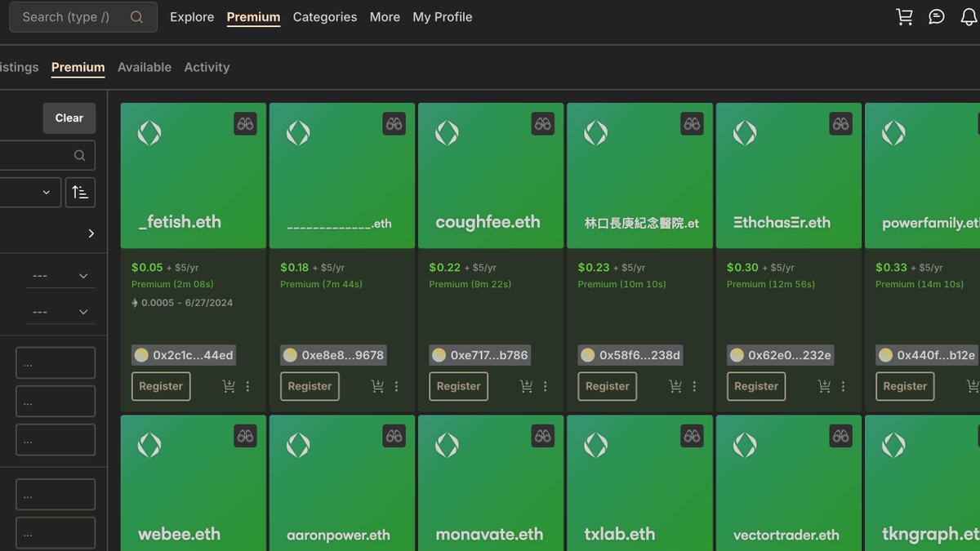This screenshot has width=980, height=551.
Task: Switch to the Available tab
Action: (145, 67)
